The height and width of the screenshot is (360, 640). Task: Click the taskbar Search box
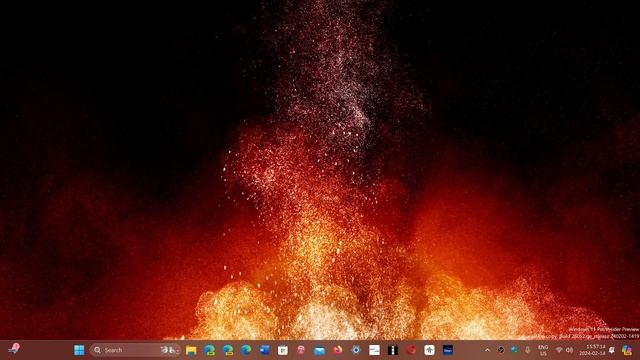(x=136, y=350)
